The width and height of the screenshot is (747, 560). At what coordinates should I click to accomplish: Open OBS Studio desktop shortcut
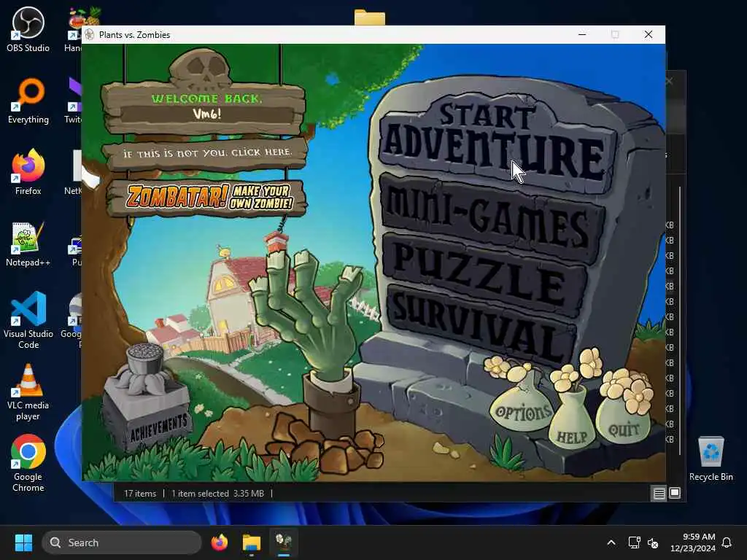(28, 29)
